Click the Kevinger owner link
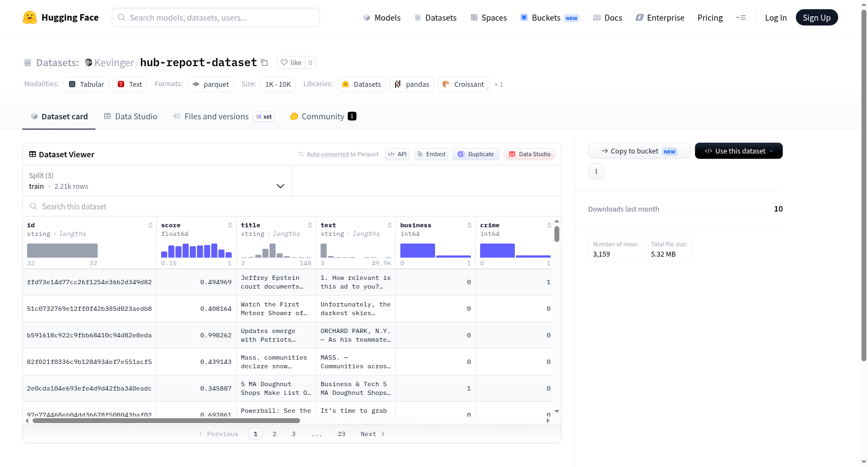The height and width of the screenshot is (467, 868). (x=114, y=62)
